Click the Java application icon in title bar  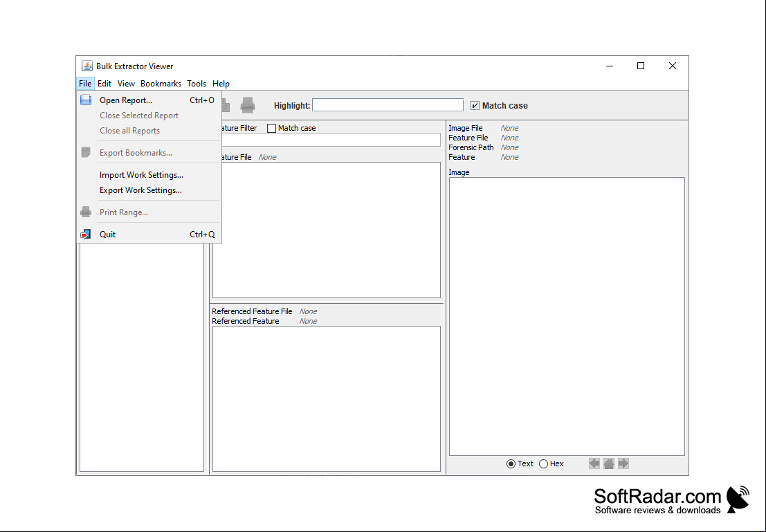pos(87,66)
